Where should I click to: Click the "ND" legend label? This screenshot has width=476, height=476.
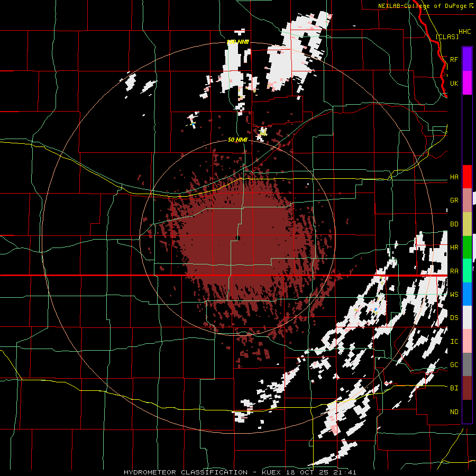coord(454,412)
